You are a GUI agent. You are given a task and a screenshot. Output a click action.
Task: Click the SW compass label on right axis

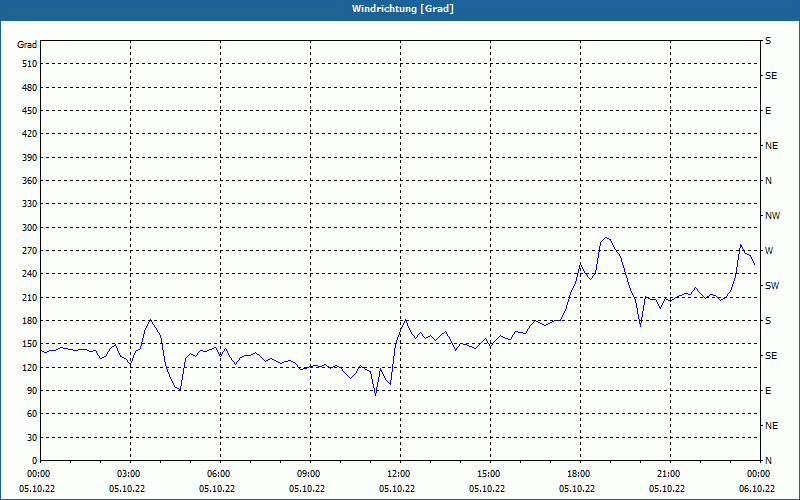click(772, 286)
